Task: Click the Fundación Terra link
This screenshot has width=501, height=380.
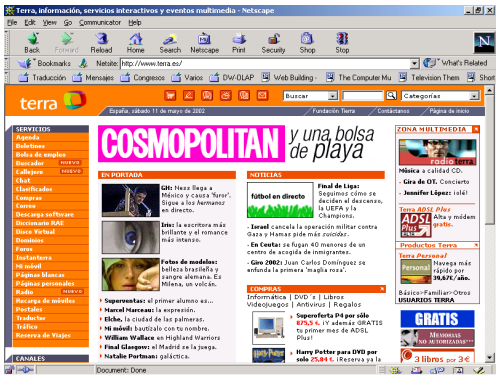Action: (333, 111)
